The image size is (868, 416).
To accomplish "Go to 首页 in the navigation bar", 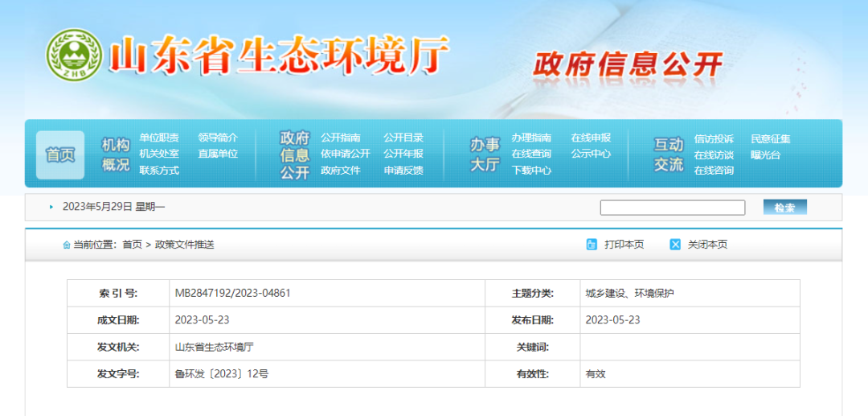I will tap(60, 154).
